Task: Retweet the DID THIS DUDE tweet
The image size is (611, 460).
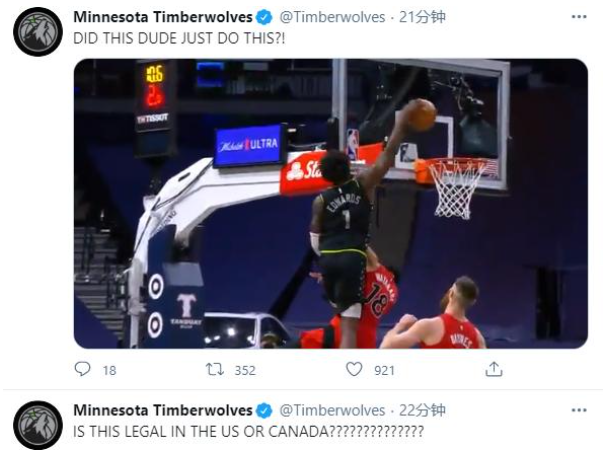Action: point(215,369)
